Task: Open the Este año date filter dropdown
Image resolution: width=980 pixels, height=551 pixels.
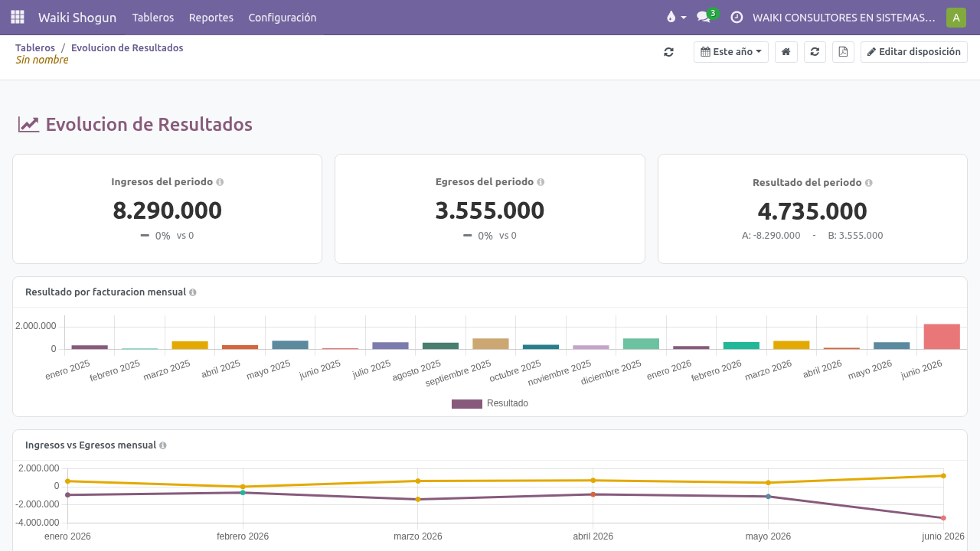Action: point(731,52)
